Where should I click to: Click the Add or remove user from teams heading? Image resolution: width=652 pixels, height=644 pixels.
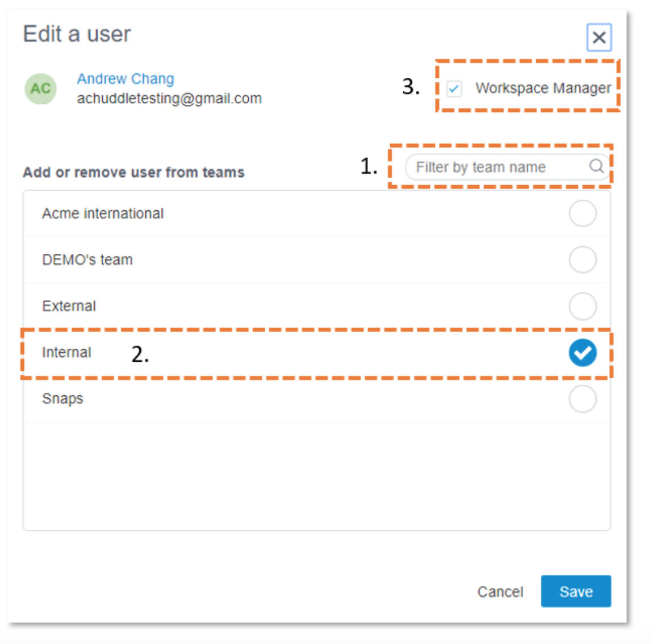pos(133,172)
